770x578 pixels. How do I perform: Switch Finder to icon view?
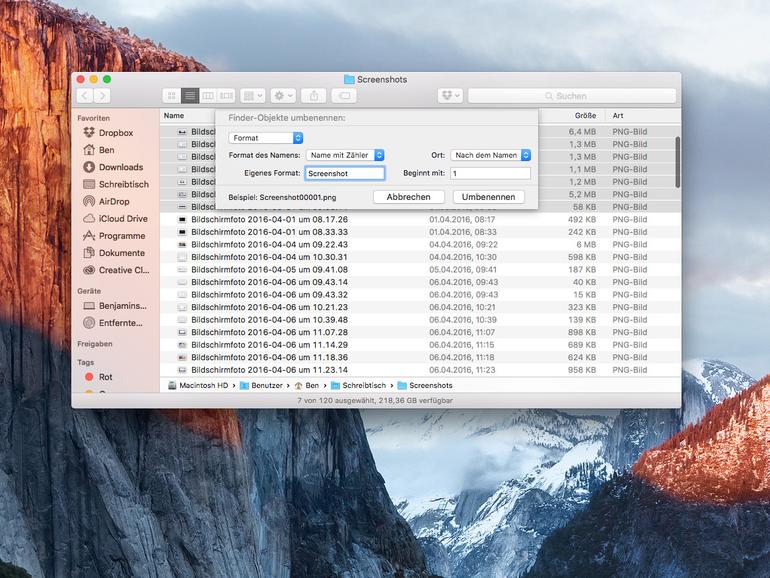click(x=171, y=96)
